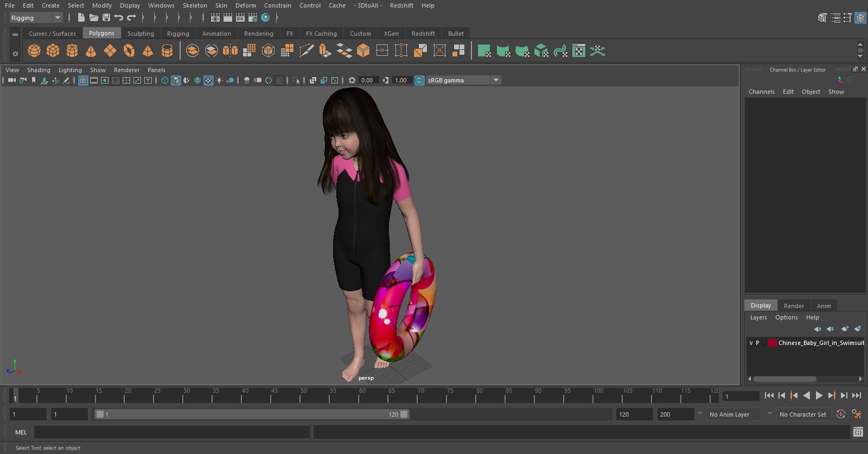868x454 pixels.
Task: Click the Chinese_Baby_Girl layer color swatch
Action: [772, 343]
